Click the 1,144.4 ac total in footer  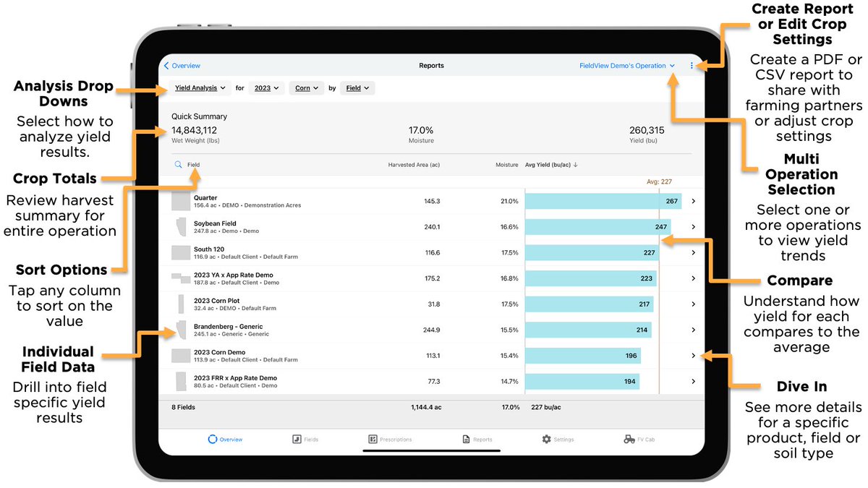[x=426, y=408]
